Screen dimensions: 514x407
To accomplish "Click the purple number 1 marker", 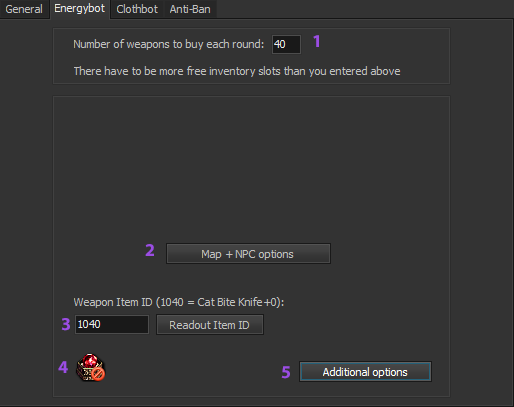I will pos(317,42).
